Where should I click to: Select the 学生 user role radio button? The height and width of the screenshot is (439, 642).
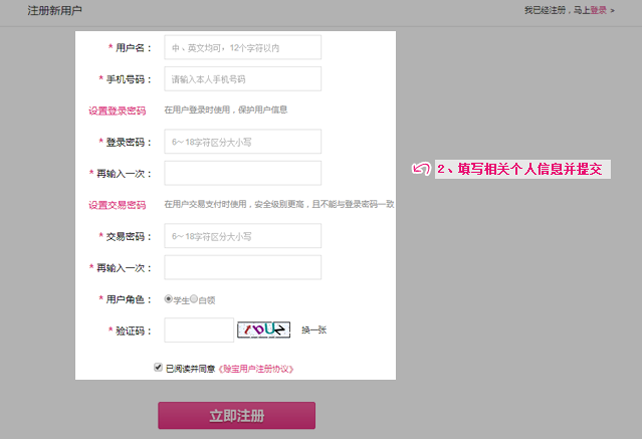168,299
